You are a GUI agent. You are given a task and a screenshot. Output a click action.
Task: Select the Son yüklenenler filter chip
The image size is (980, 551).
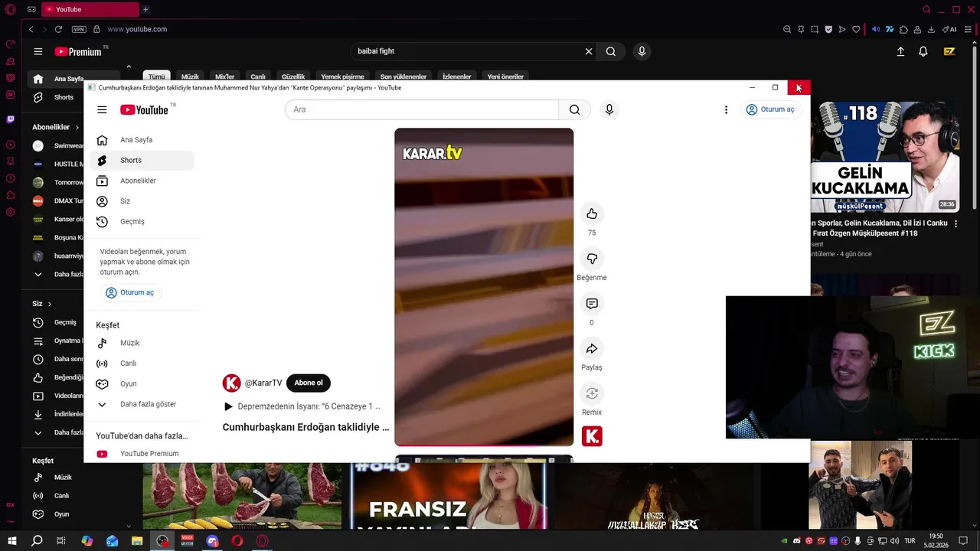pyautogui.click(x=403, y=77)
